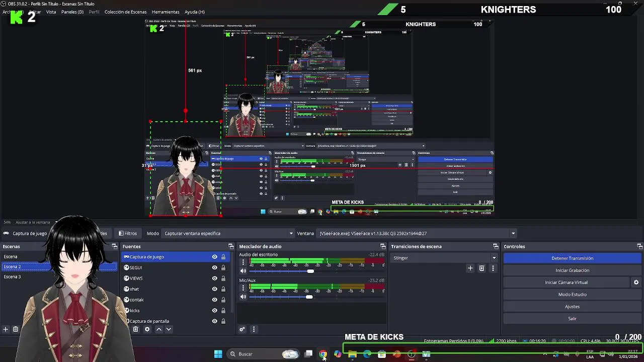Screen dimensions: 644x362
Task: Open Microsoft Edge from the taskbar
Action: click(x=367, y=354)
